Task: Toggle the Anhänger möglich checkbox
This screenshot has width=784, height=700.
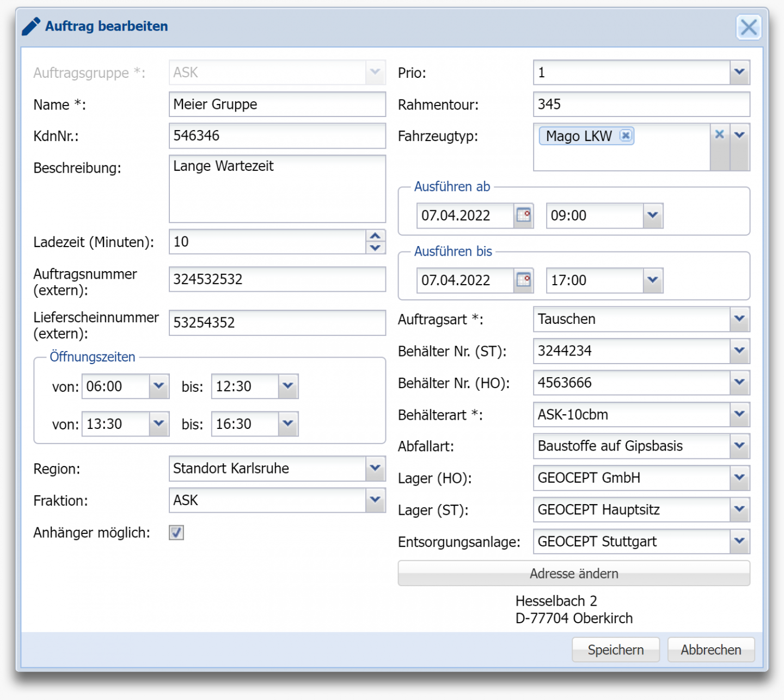Action: 176,532
